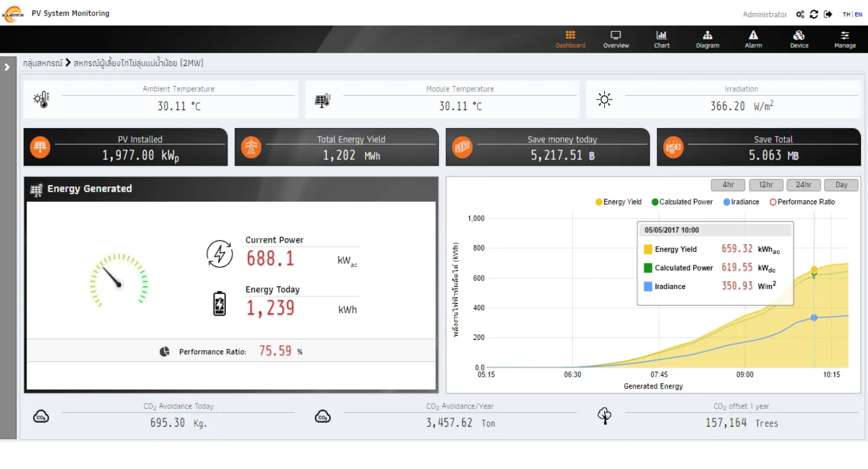Screen dimensions: 868x469
Task: Click the yellow Energy Yield data point marker
Action: (x=814, y=269)
